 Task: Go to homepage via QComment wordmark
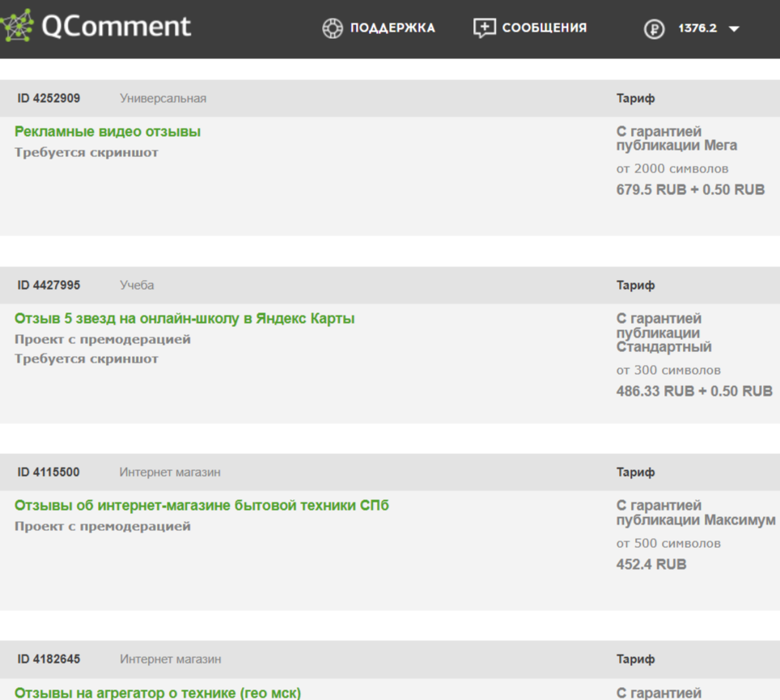pyautogui.click(x=116, y=27)
